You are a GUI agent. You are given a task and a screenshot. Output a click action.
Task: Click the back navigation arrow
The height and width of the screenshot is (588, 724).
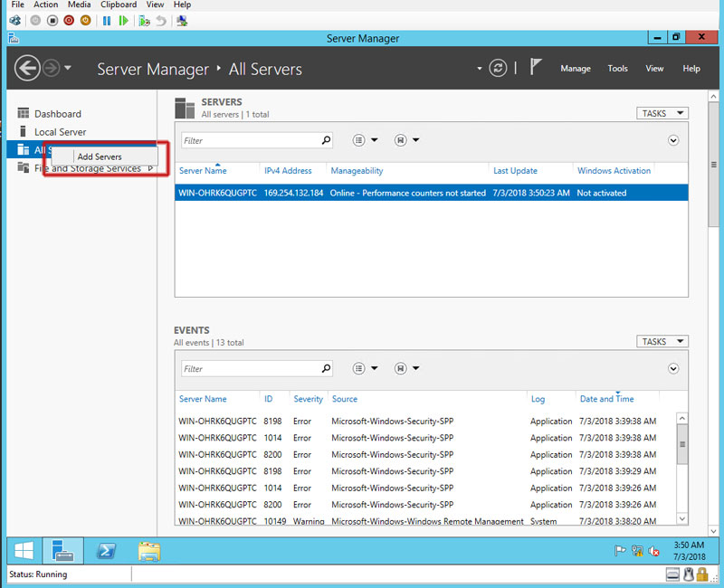27,68
